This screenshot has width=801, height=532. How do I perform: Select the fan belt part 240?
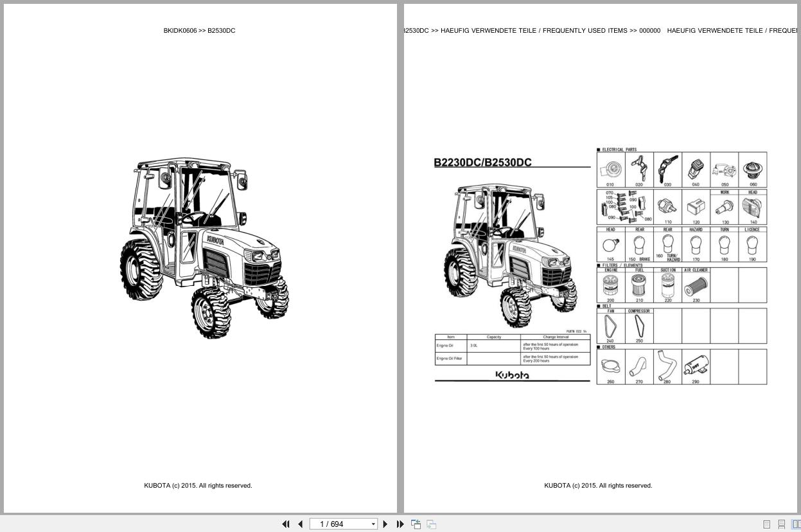coord(610,327)
